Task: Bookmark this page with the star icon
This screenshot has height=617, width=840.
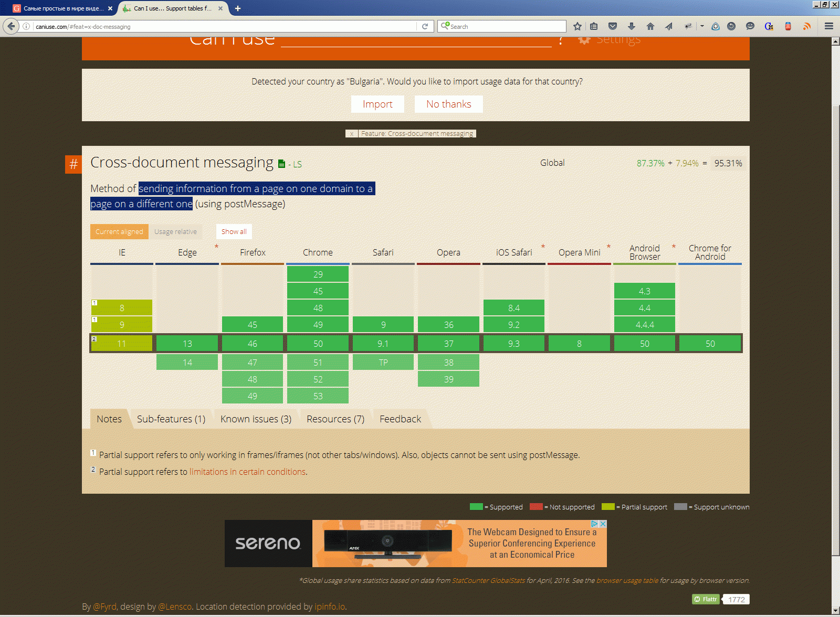Action: pyautogui.click(x=577, y=26)
